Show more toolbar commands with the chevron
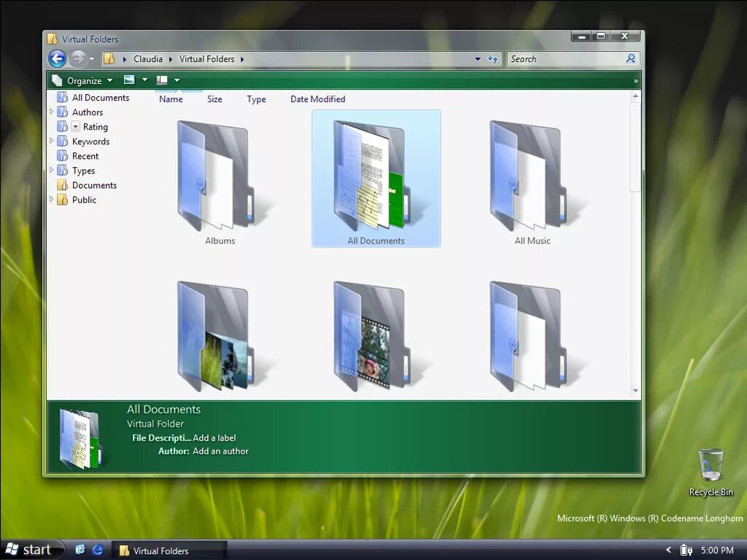The width and height of the screenshot is (747, 560). (635, 81)
